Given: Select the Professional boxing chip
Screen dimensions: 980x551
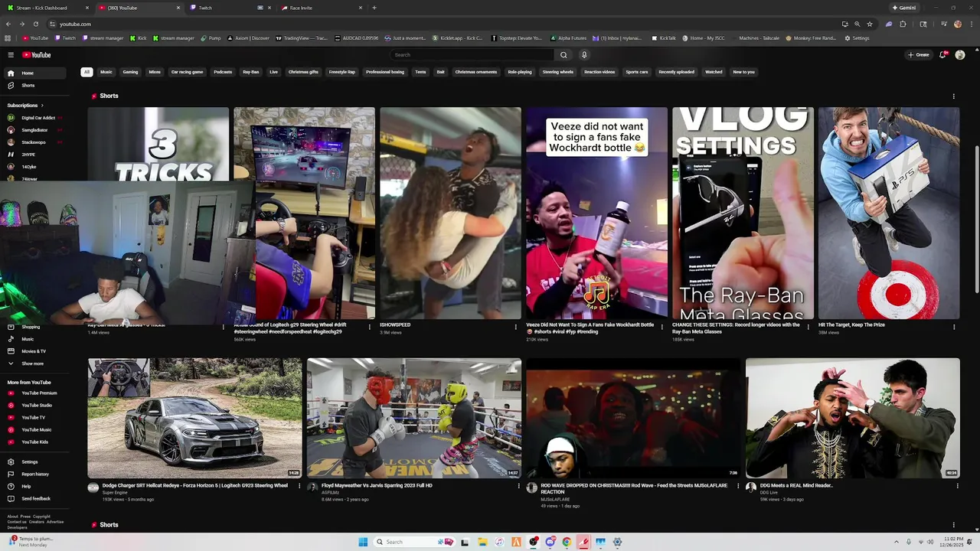Looking at the screenshot, I should coord(385,72).
